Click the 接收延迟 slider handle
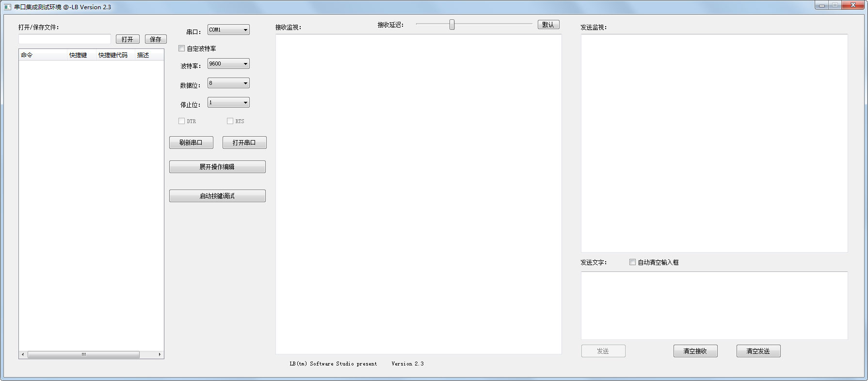The height and width of the screenshot is (381, 868). coord(452,25)
